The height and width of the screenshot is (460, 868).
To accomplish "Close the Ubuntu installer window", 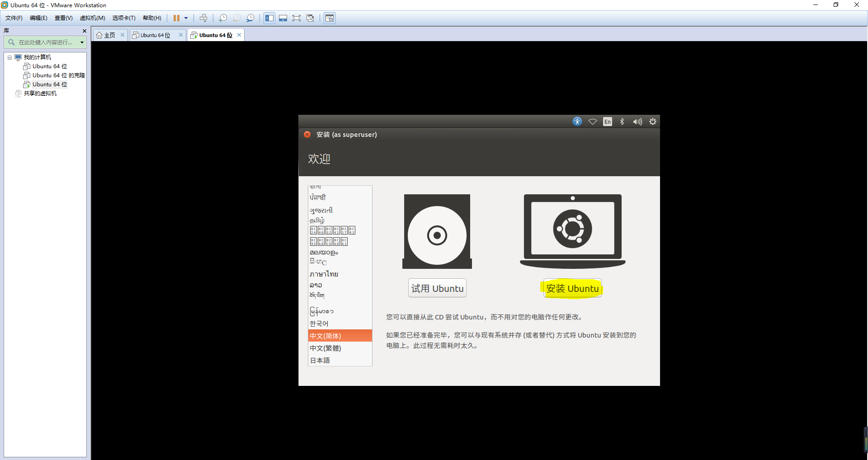I will point(307,134).
